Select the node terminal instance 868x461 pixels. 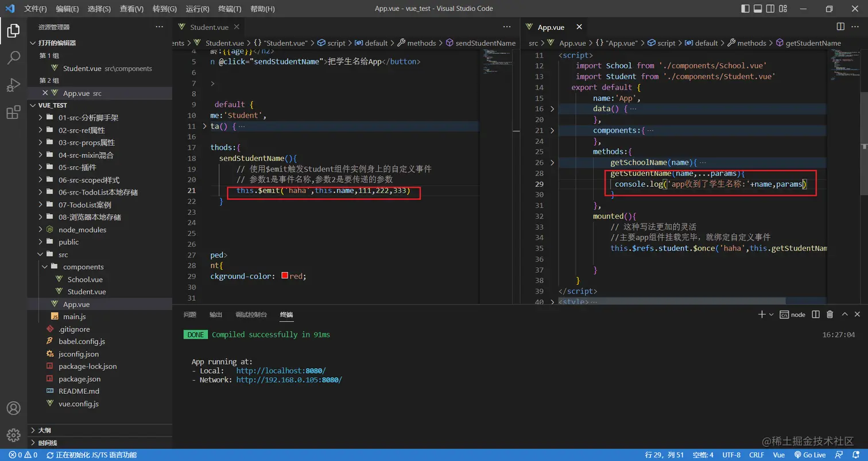click(792, 315)
